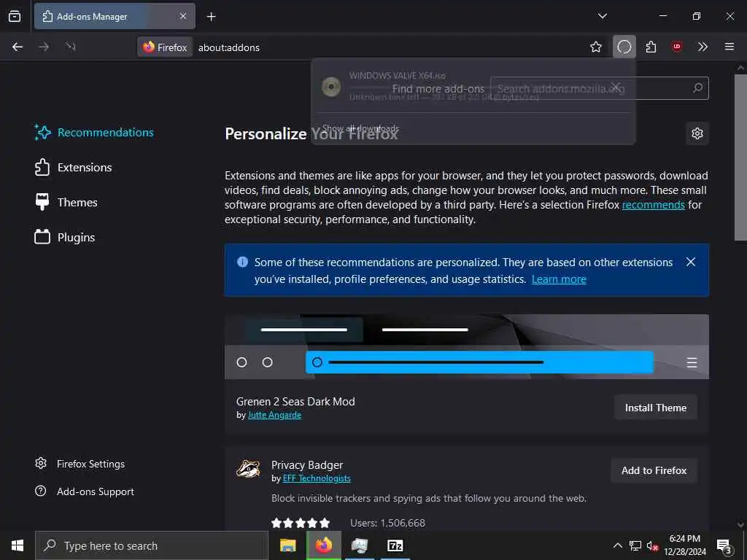Click the taskbar icon left of 7-Zip

(x=360, y=545)
